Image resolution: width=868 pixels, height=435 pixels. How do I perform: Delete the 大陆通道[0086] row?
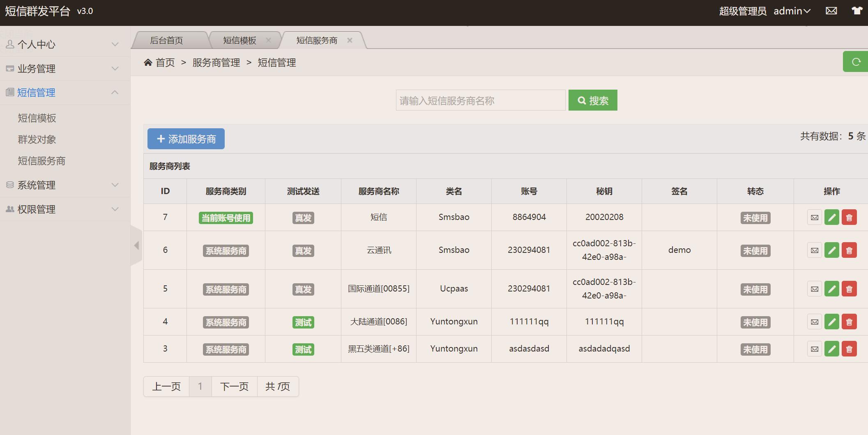coord(849,322)
